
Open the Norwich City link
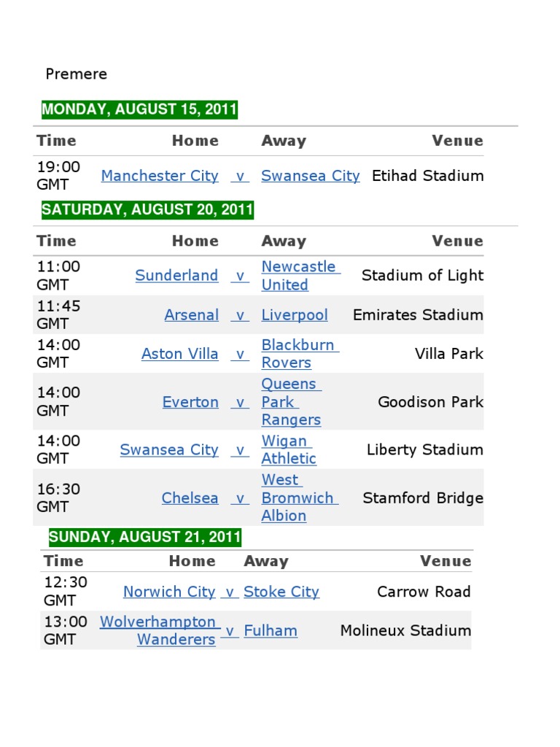[x=169, y=592]
